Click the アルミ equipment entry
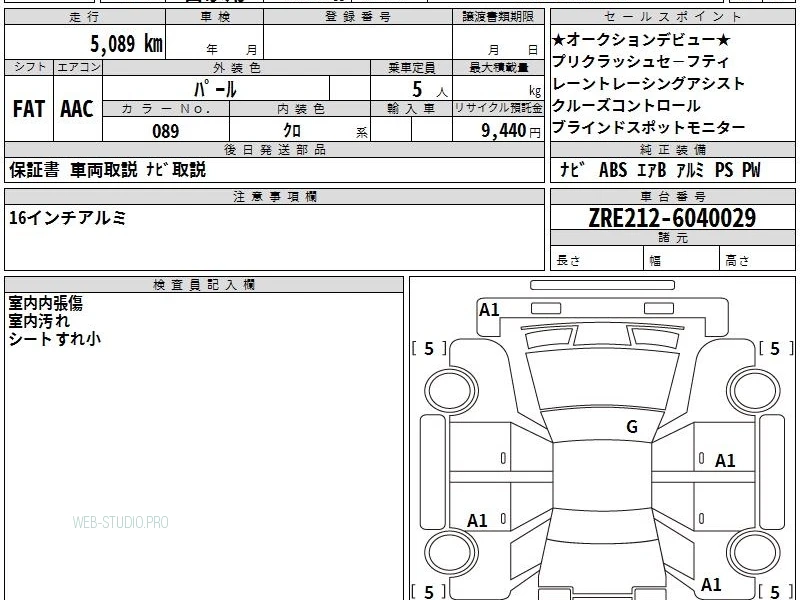The height and width of the screenshot is (600, 800). [690, 170]
